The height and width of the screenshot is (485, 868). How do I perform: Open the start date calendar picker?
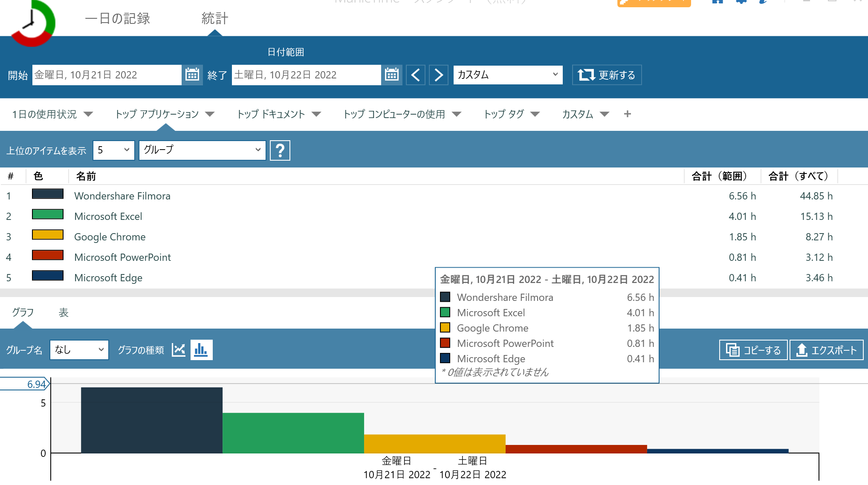[192, 75]
